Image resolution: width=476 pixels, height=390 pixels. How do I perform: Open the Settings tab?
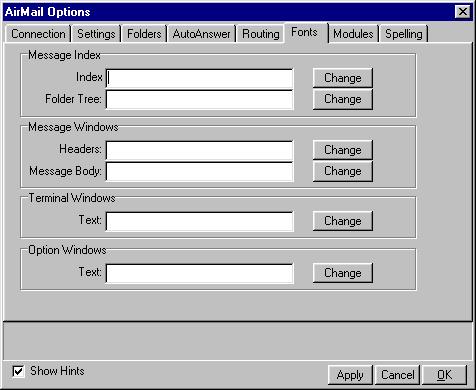click(96, 34)
